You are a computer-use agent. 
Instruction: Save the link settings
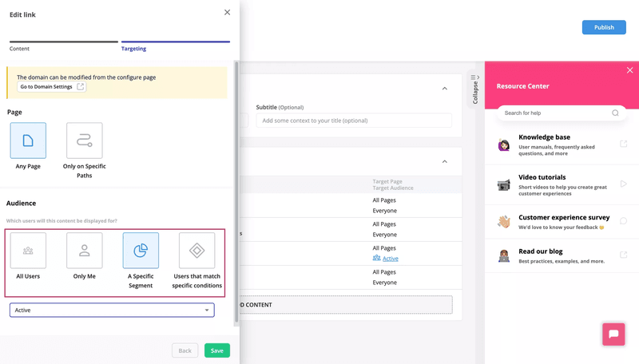click(217, 350)
